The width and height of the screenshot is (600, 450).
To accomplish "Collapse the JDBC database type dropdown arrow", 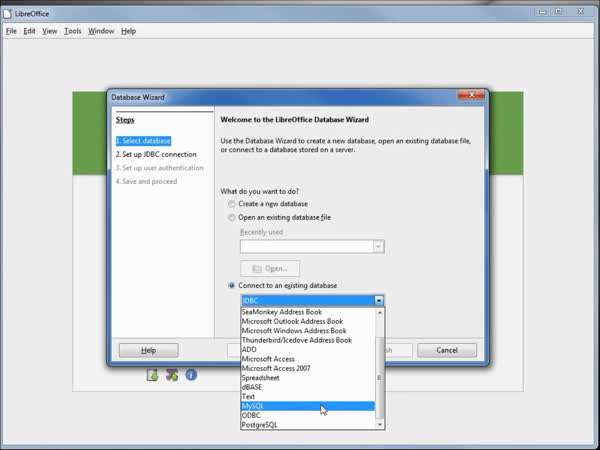I will pyautogui.click(x=379, y=300).
